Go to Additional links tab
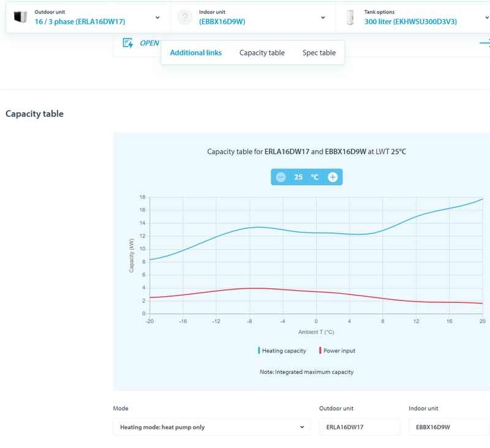The width and height of the screenshot is (490, 448). click(x=196, y=53)
